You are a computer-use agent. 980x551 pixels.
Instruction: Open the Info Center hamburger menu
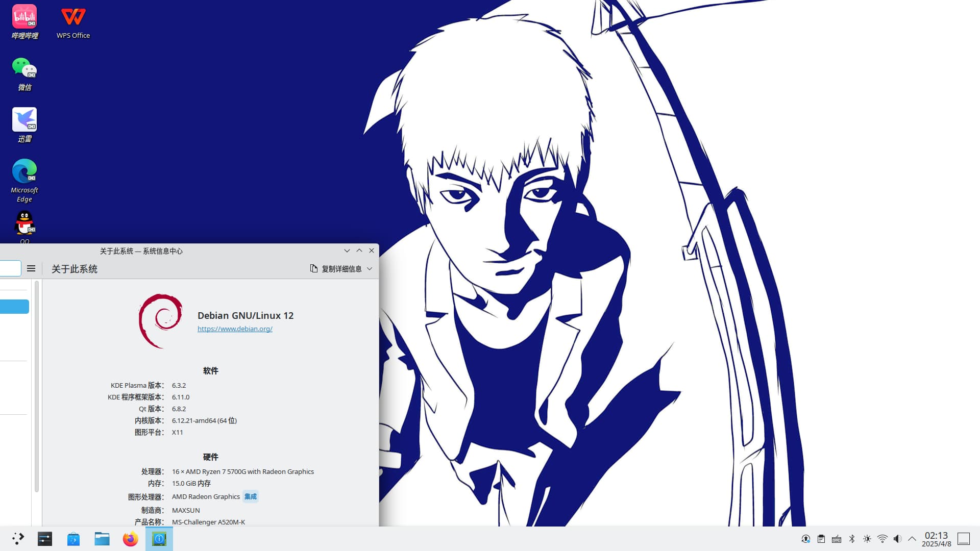point(31,268)
